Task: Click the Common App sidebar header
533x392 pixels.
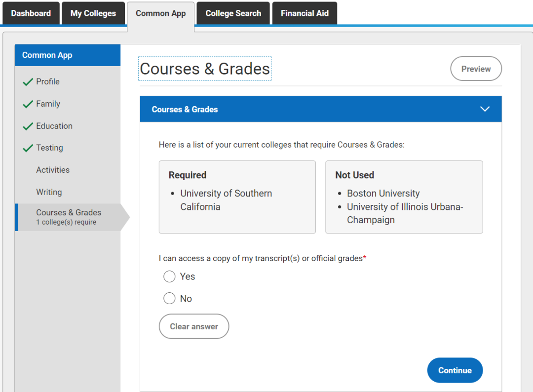Action: point(68,55)
